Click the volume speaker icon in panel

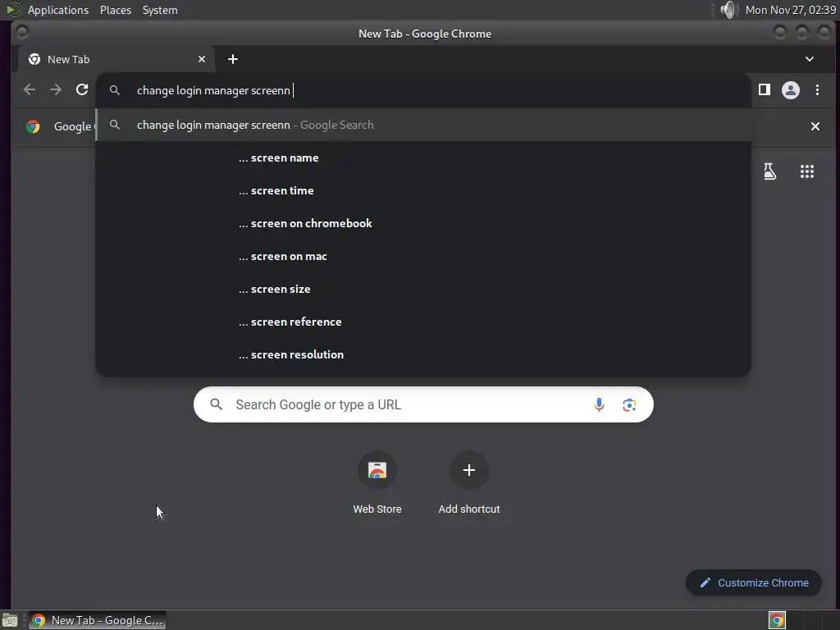click(x=728, y=10)
